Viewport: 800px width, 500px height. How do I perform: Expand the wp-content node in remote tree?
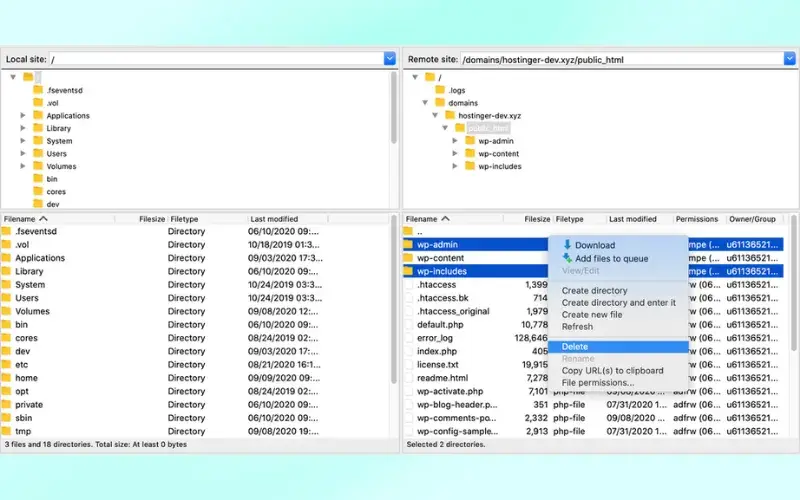[x=455, y=153]
